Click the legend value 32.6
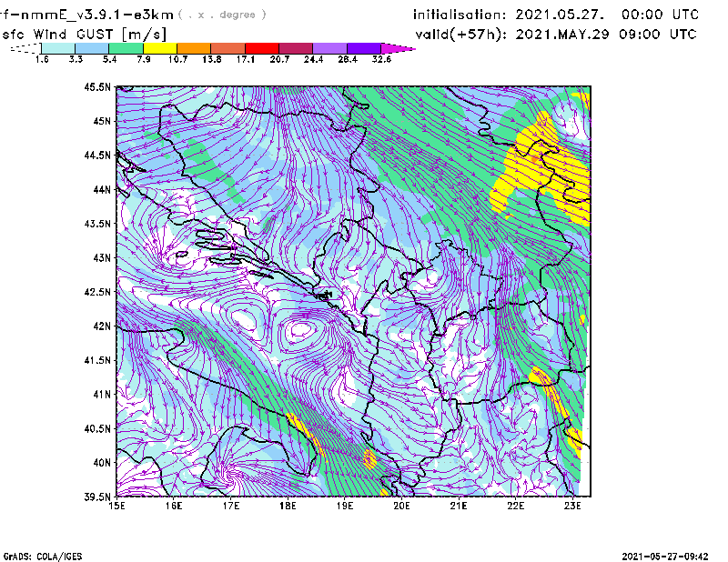The height and width of the screenshot is (562, 728). tap(381, 59)
